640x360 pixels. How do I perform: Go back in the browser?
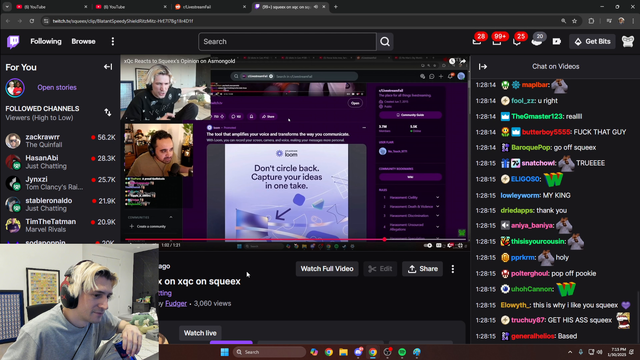tap(8, 21)
